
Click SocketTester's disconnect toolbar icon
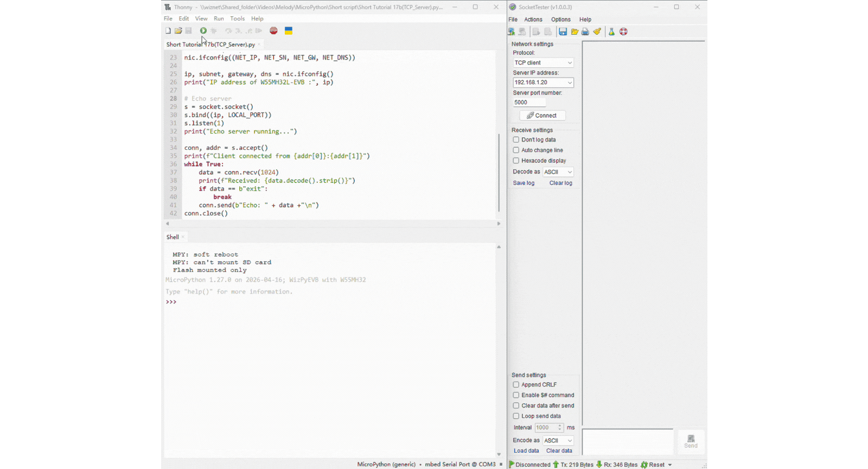click(522, 31)
